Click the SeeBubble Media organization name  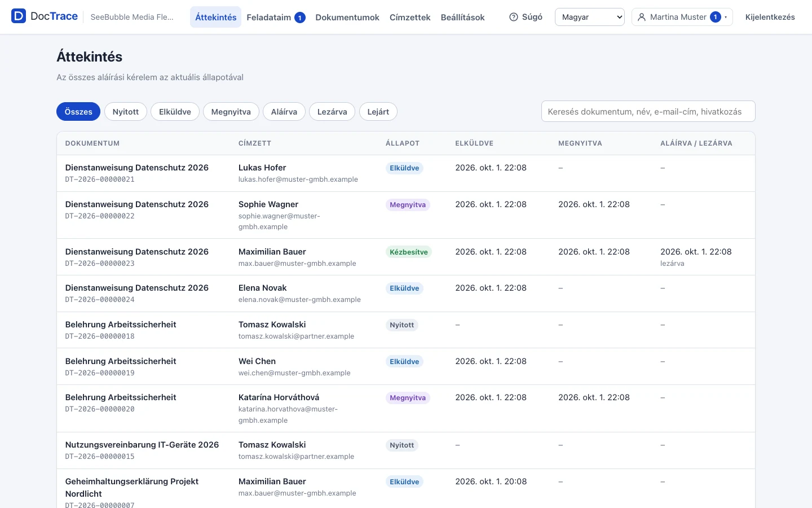pyautogui.click(x=132, y=17)
